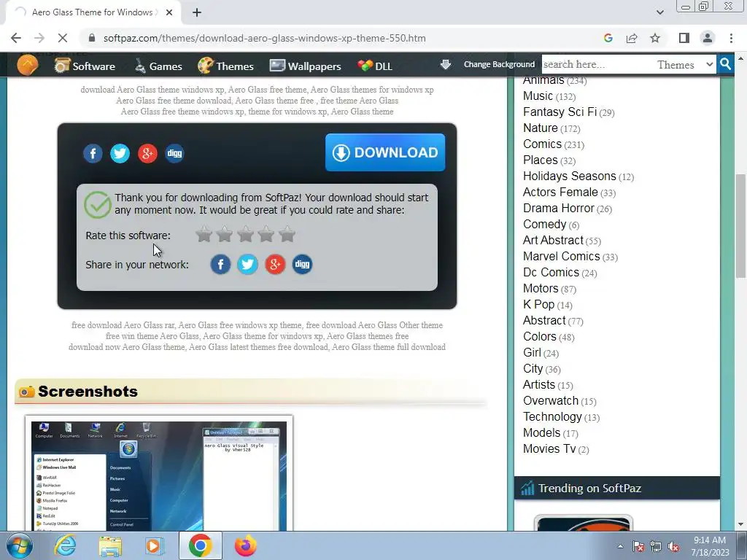
Task: Share on Digg via top icon row
Action: (174, 153)
